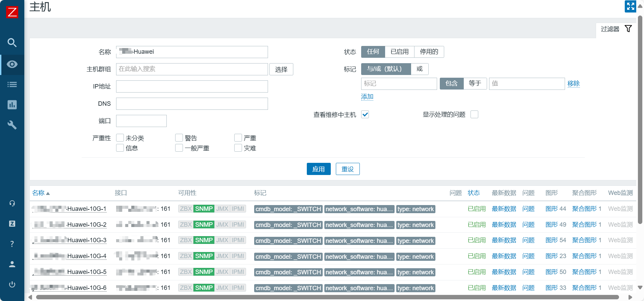The height and width of the screenshot is (301, 644).
Task: Check severity 一般严重
Action: 179,148
